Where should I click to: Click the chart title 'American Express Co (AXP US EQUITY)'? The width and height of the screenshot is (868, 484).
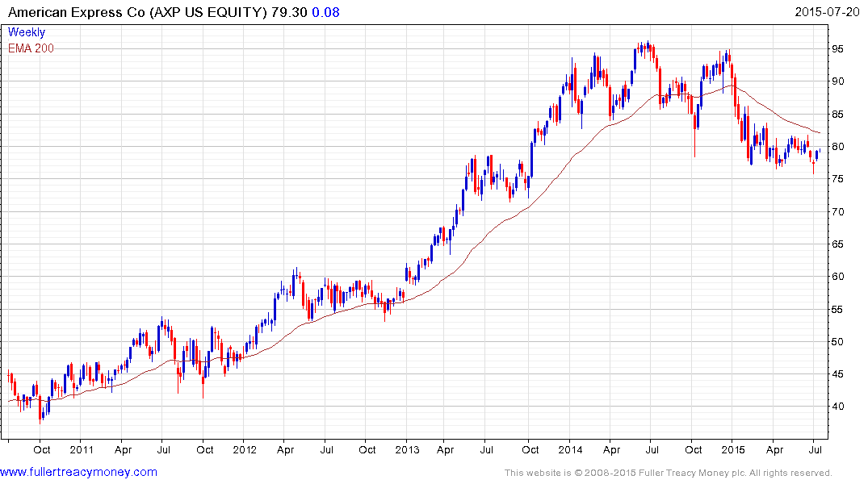(137, 12)
